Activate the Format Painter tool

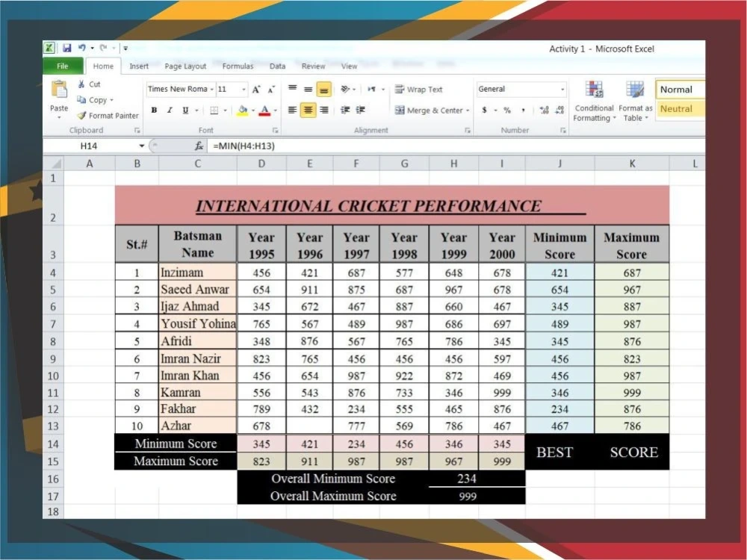pyautogui.click(x=107, y=116)
